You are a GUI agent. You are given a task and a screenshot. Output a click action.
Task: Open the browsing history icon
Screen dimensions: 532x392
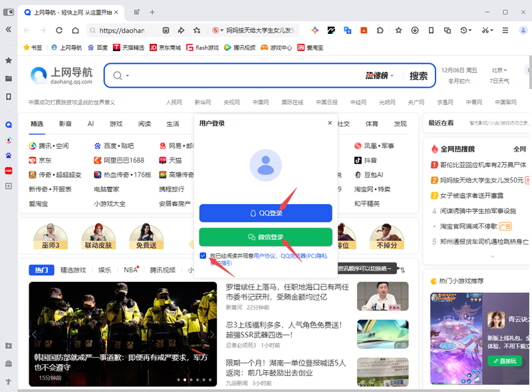tap(463, 31)
